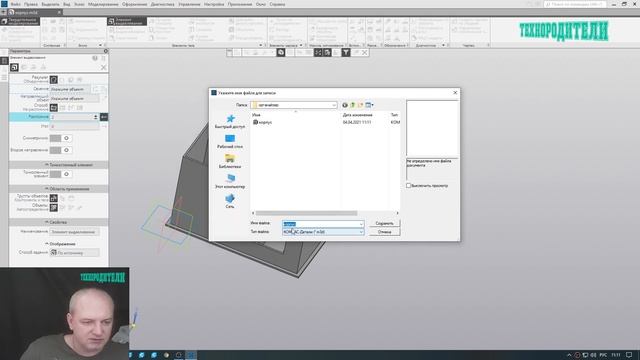The width and height of the screenshot is (640, 360).
Task: Click the Элемент выдавливания icon in panel header
Action: [14, 67]
